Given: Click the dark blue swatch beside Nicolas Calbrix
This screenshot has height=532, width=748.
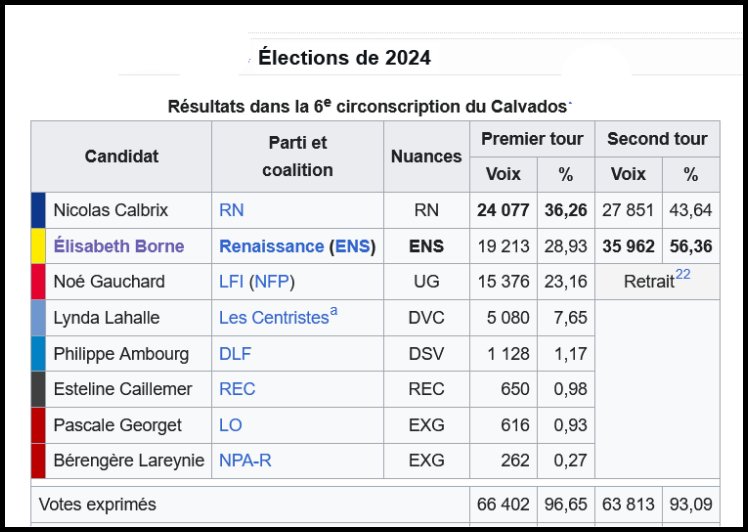Looking at the screenshot, I should tap(38, 210).
